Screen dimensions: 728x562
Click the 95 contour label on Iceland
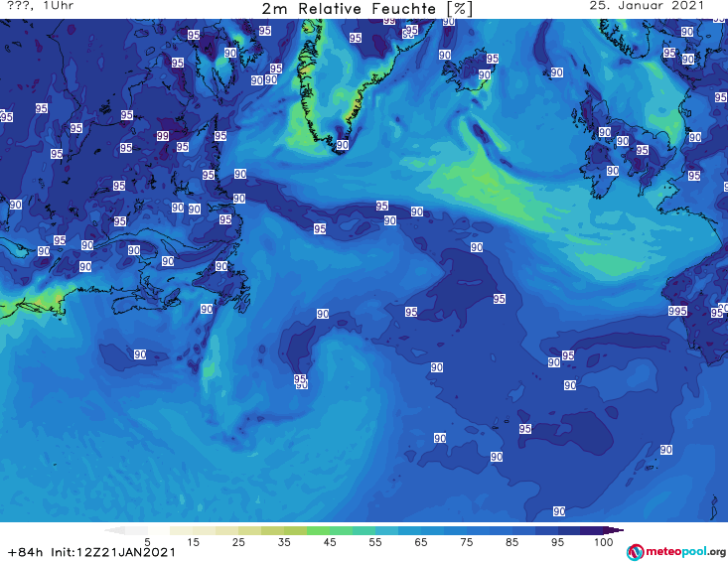493,59
